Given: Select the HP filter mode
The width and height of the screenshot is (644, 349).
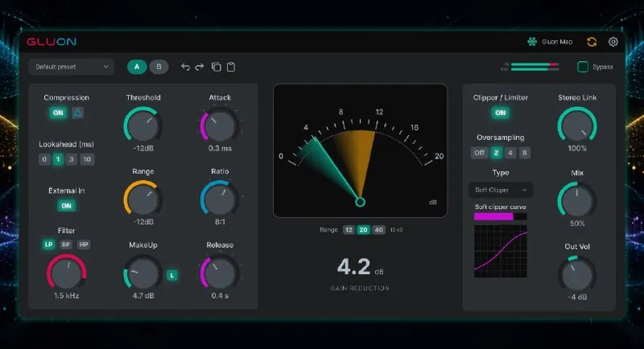Looking at the screenshot, I should pos(84,244).
